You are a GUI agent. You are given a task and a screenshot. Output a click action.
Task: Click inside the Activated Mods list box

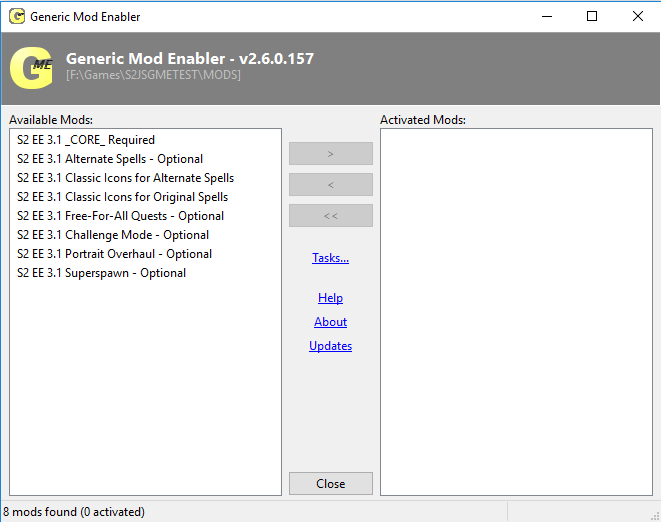point(516,312)
